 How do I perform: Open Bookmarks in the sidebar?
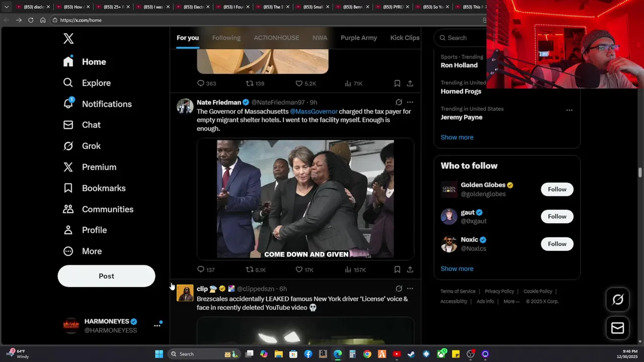pyautogui.click(x=94, y=188)
